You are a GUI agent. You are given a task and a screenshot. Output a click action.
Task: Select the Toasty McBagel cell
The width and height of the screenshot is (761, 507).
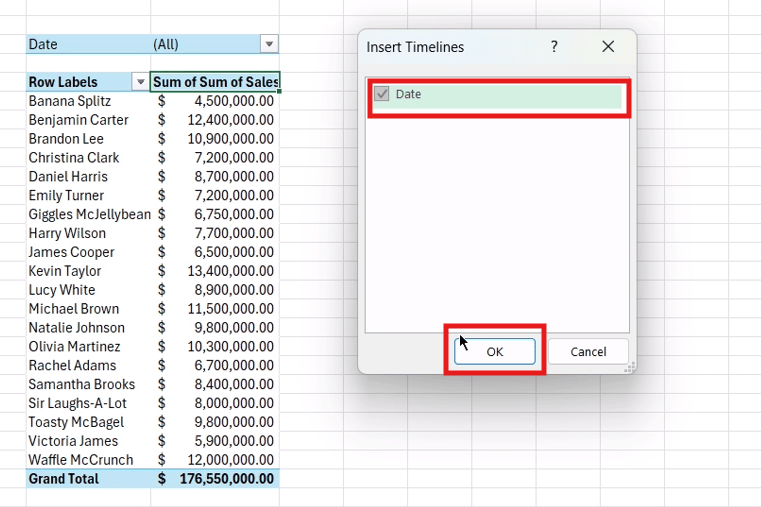point(88,423)
